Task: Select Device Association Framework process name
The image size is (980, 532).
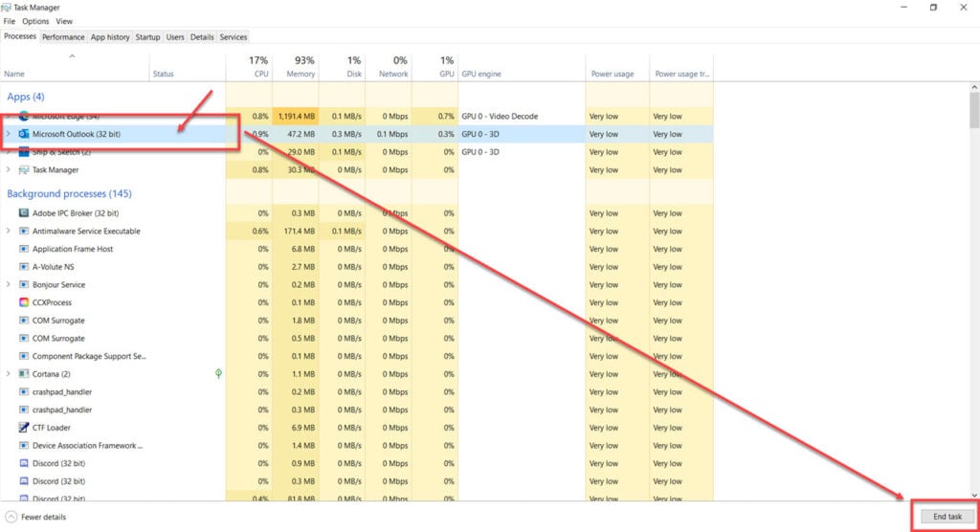Action: point(87,446)
